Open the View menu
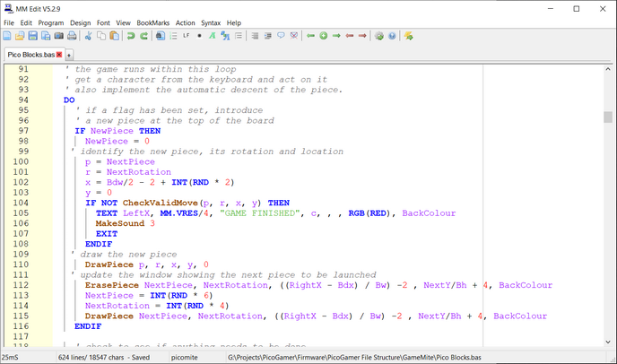 pos(123,22)
